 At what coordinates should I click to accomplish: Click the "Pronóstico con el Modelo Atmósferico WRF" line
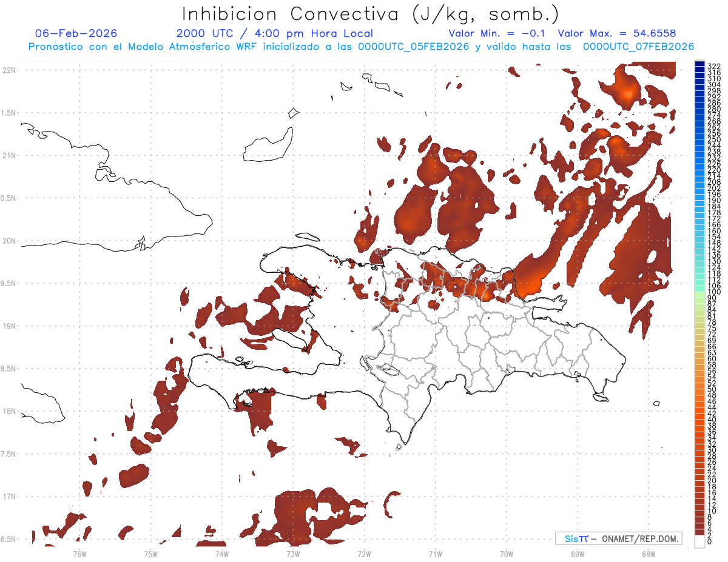[362, 47]
